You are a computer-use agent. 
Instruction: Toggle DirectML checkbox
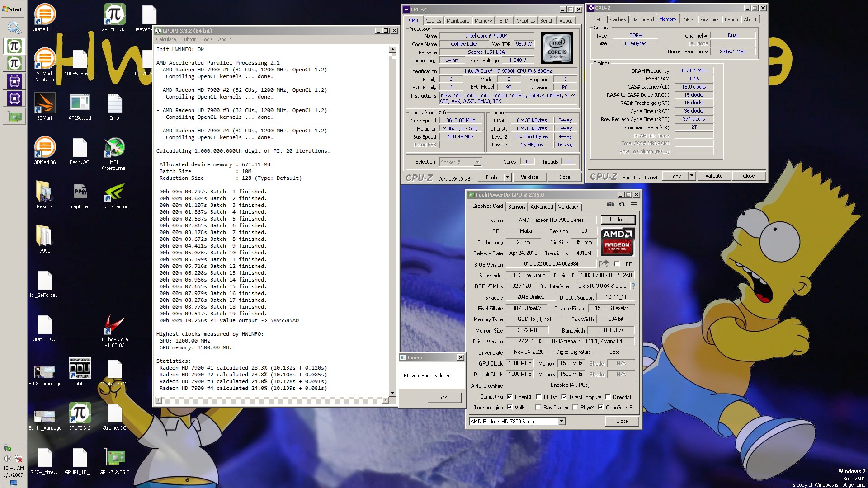pyautogui.click(x=608, y=397)
